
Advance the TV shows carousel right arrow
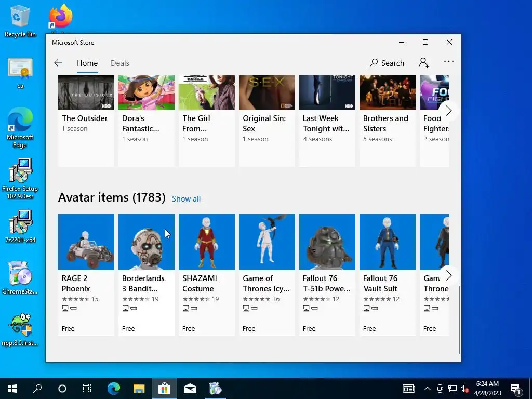448,111
